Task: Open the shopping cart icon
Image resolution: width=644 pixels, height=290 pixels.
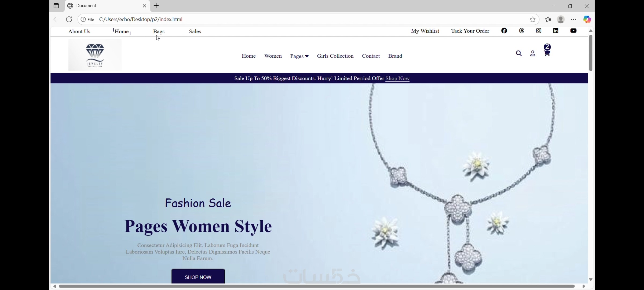Action: [547, 53]
